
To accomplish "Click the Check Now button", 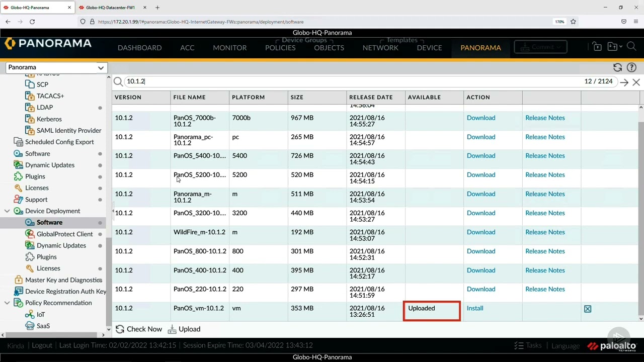I will point(139,329).
